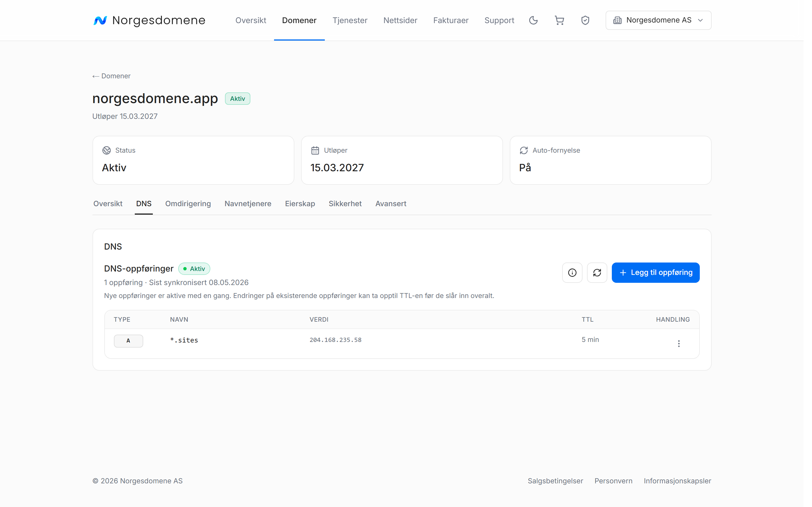812x507 pixels.
Task: Open DNS info icon button
Action: pyautogui.click(x=572, y=273)
